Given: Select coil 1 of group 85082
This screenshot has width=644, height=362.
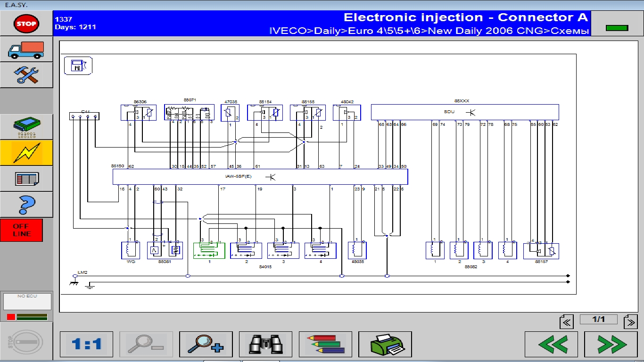Looking at the screenshot, I should [x=435, y=251].
